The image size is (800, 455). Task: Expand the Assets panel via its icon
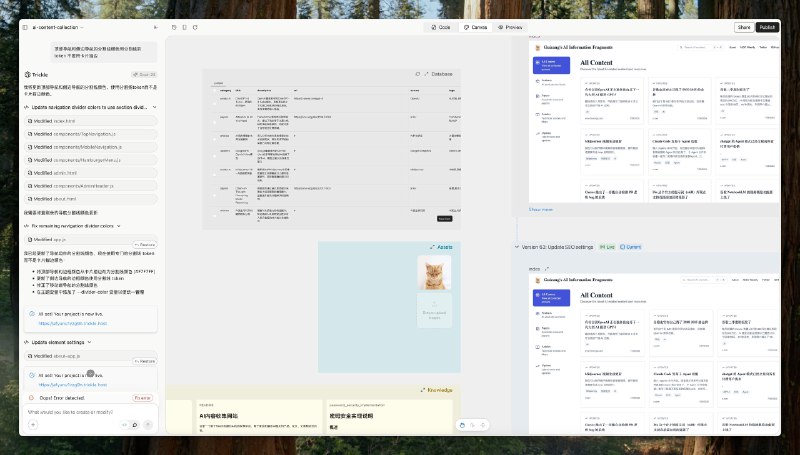click(x=432, y=247)
